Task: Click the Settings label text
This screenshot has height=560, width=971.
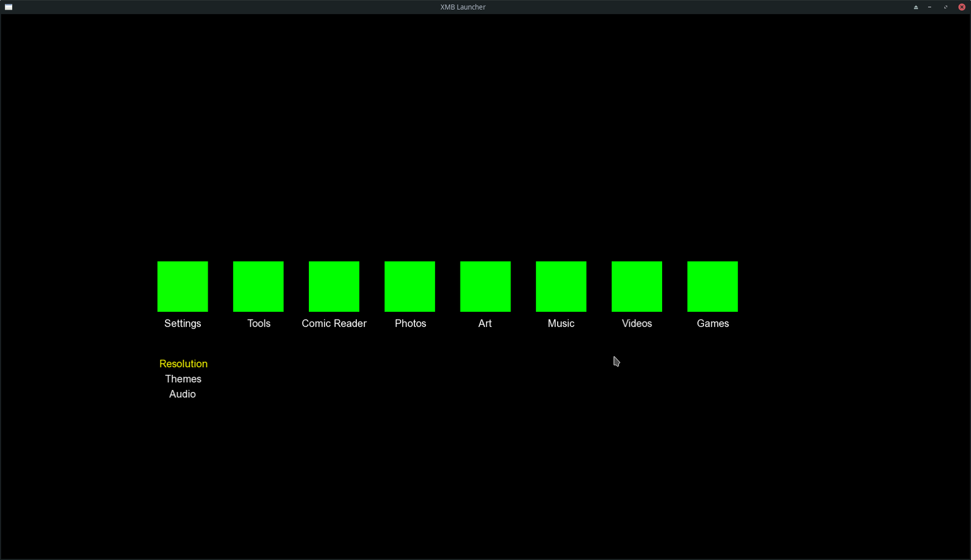Action: point(183,323)
